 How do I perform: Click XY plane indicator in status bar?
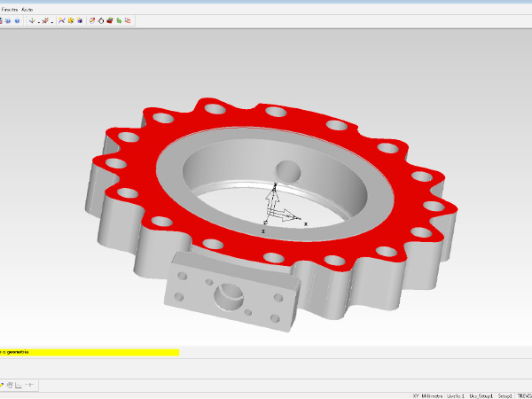[x=417, y=395]
